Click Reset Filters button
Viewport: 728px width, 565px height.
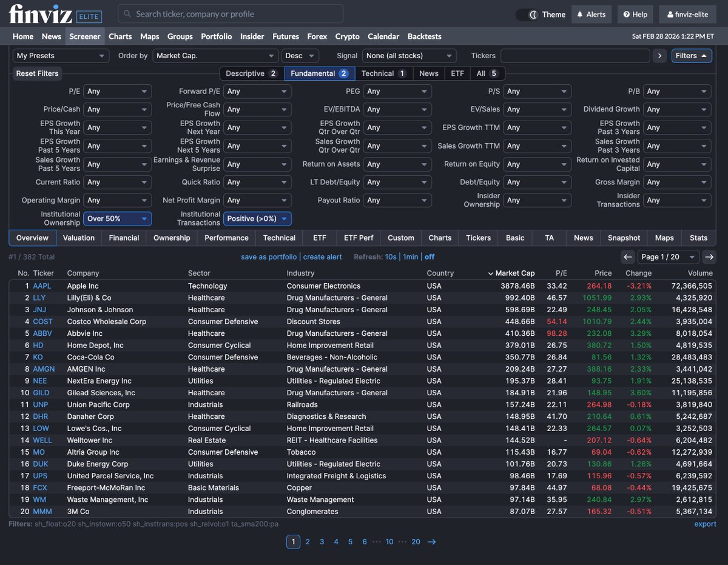[x=38, y=73]
